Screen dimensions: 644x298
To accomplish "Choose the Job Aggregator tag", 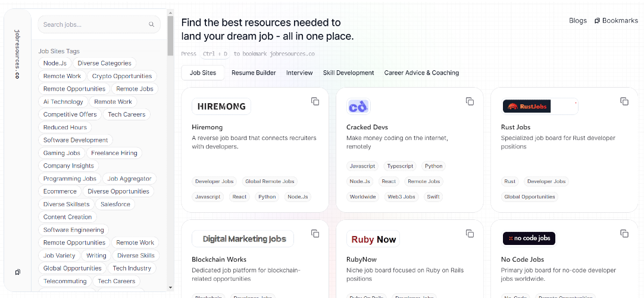I will pos(129,178).
